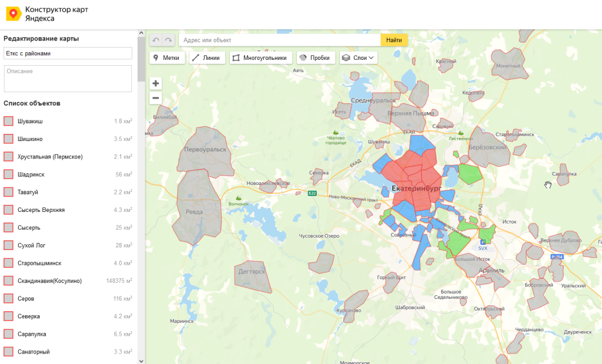This screenshot has height=364, width=602.
Task: Select the Линии line drawing tool
Action: [207, 58]
